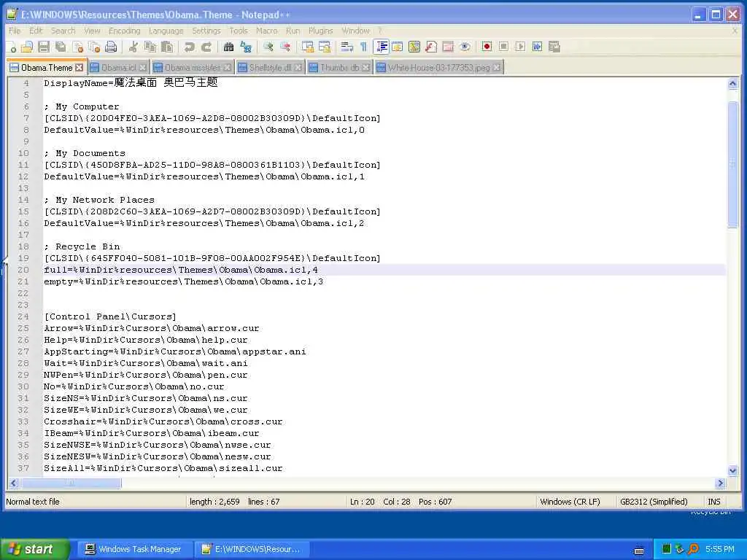Click the Close All toolbar icon
The image size is (747, 560).
94,47
